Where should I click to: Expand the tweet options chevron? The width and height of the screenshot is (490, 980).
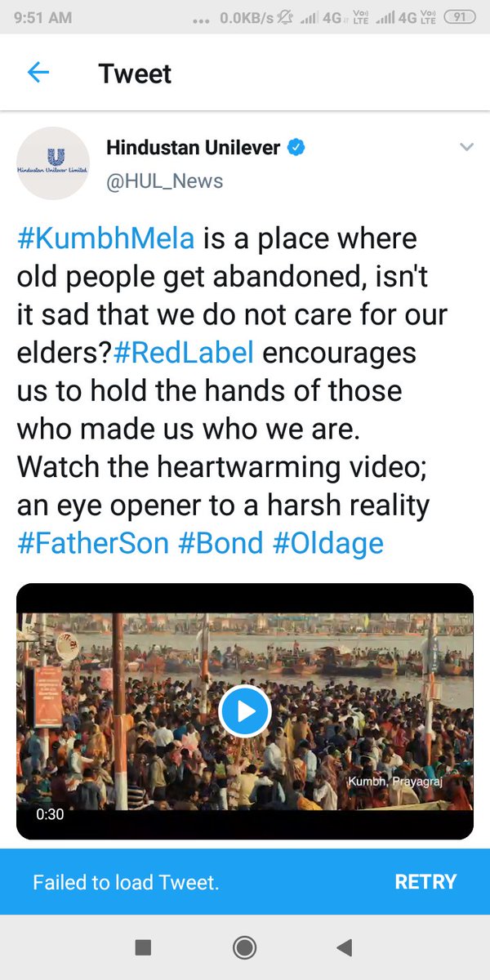tap(466, 148)
